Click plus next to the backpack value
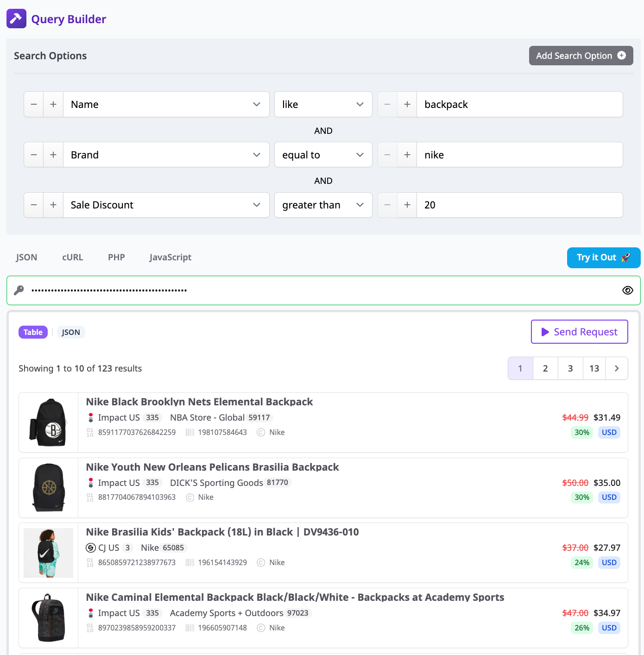644x655 pixels. click(407, 104)
